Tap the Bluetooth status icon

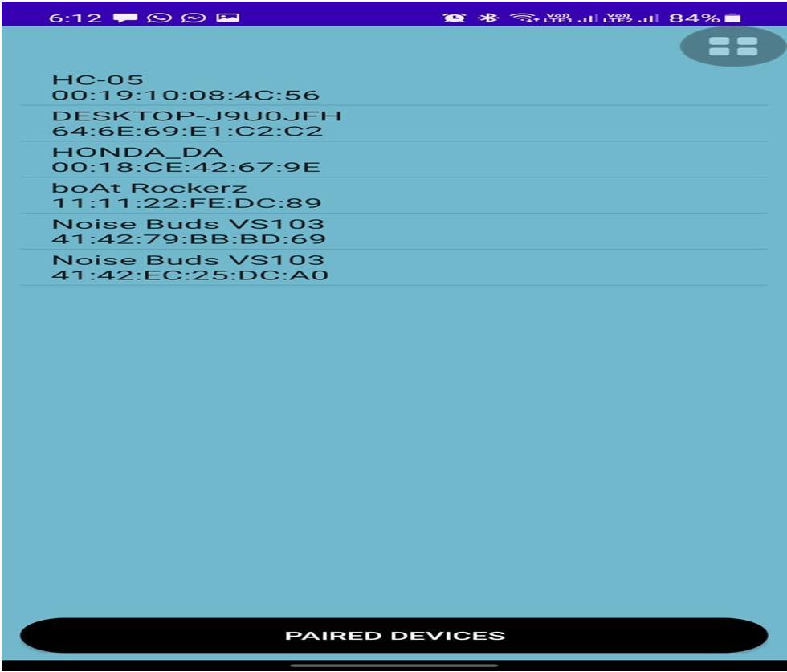tap(487, 18)
